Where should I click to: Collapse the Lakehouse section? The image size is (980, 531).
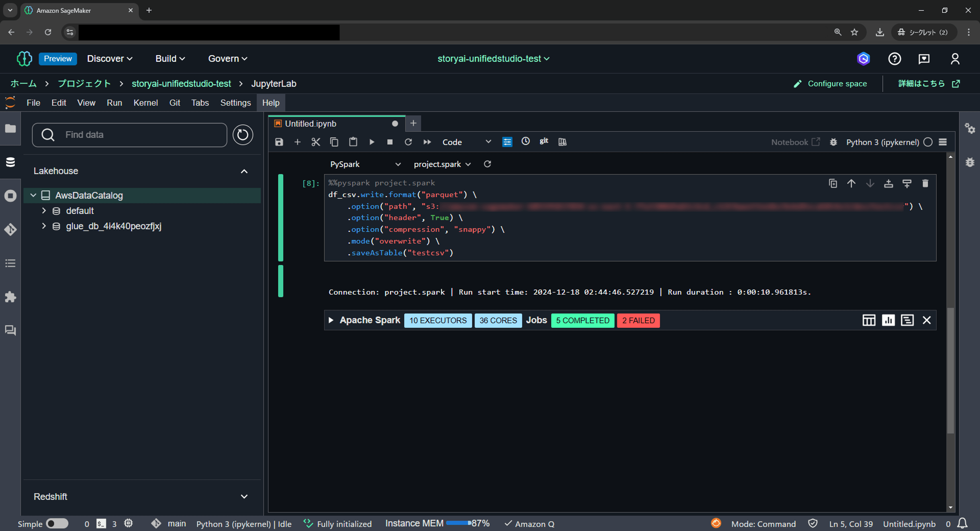pos(244,171)
